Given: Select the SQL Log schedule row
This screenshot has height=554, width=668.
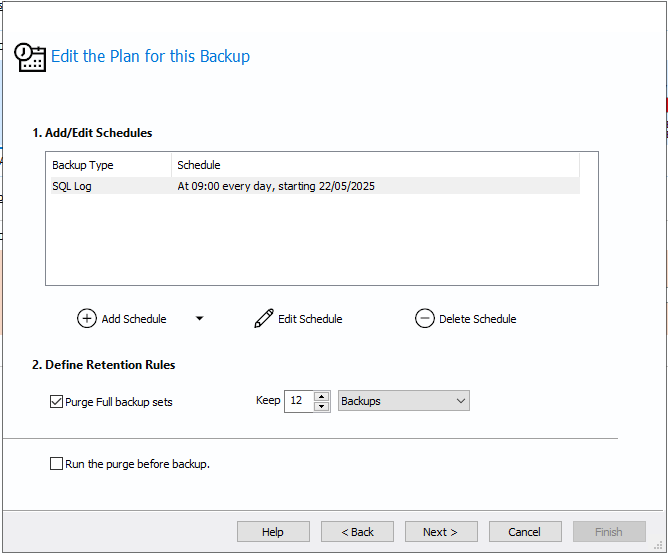Looking at the screenshot, I should pyautogui.click(x=315, y=186).
